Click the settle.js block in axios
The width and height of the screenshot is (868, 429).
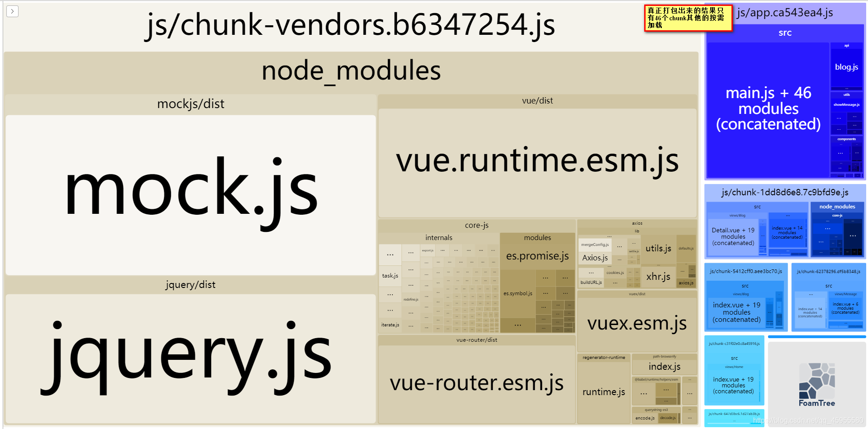click(x=633, y=251)
